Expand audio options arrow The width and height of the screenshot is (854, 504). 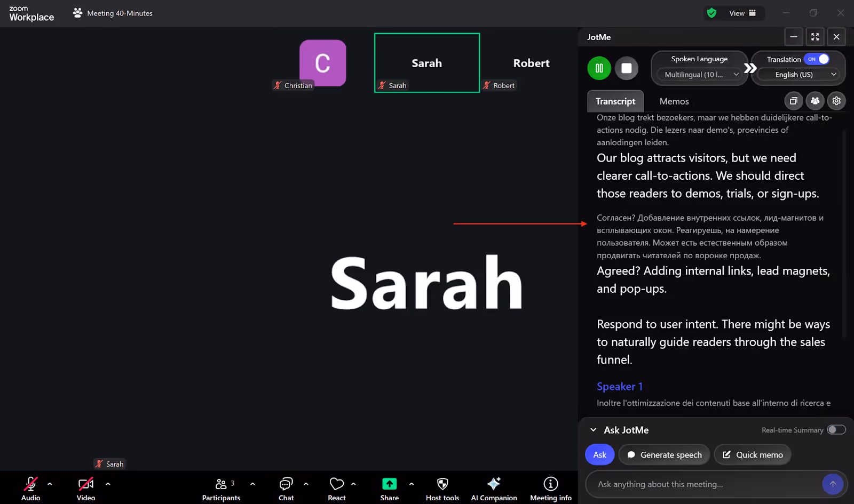[x=50, y=484]
